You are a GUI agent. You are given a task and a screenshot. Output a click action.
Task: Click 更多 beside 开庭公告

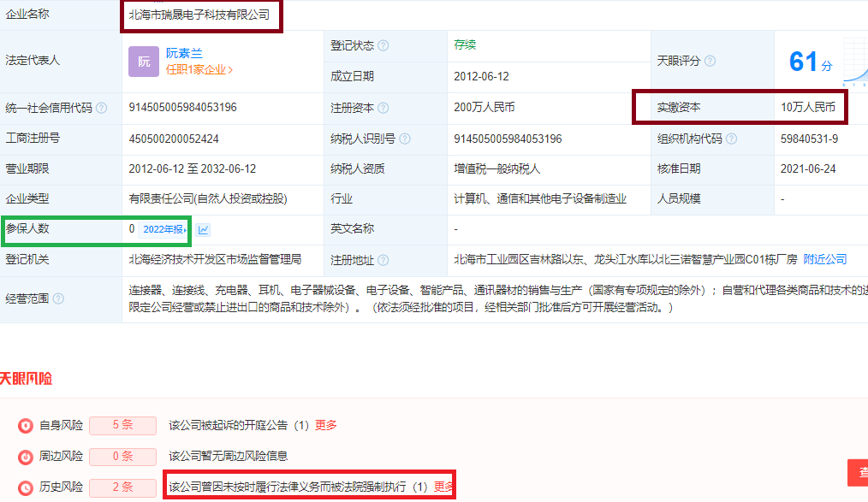point(326,425)
